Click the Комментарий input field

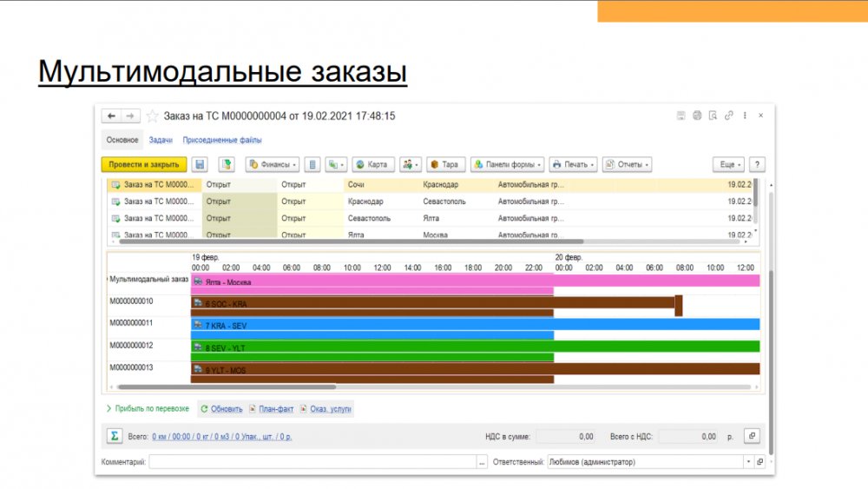[x=312, y=462]
